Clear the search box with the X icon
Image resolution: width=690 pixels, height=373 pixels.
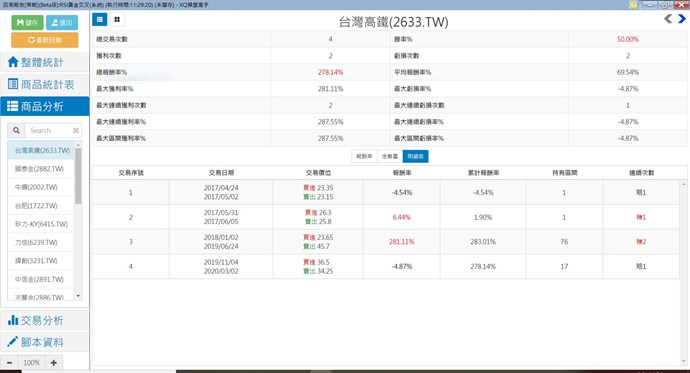point(76,130)
